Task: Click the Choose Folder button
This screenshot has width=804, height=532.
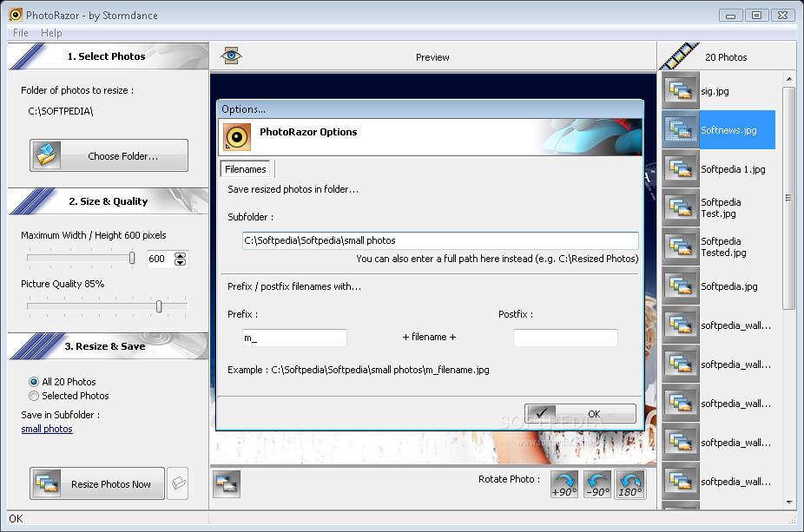Action: point(109,155)
